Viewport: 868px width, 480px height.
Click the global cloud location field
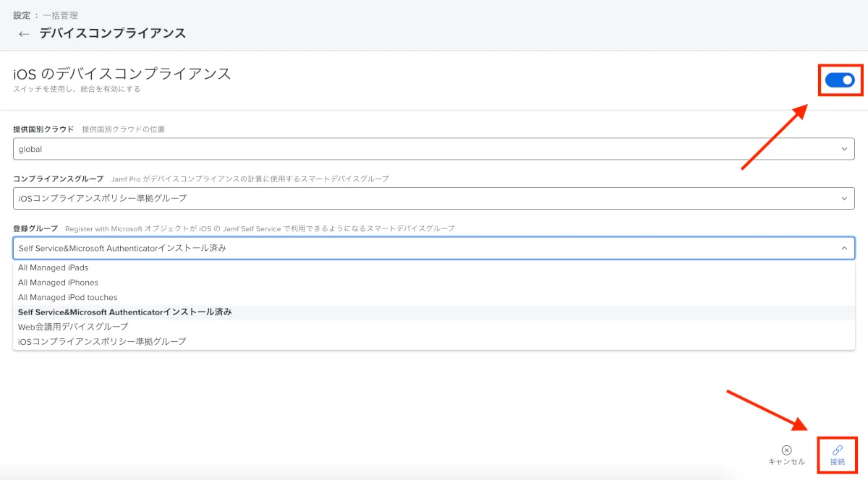420,149
